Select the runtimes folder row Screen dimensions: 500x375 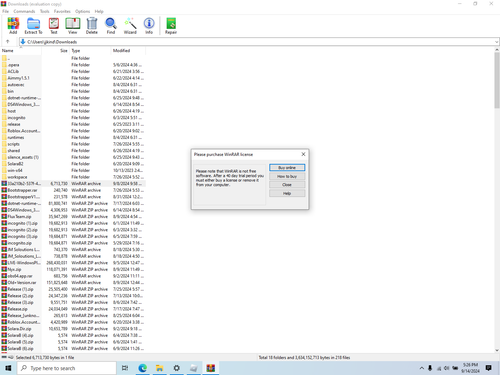click(73, 137)
